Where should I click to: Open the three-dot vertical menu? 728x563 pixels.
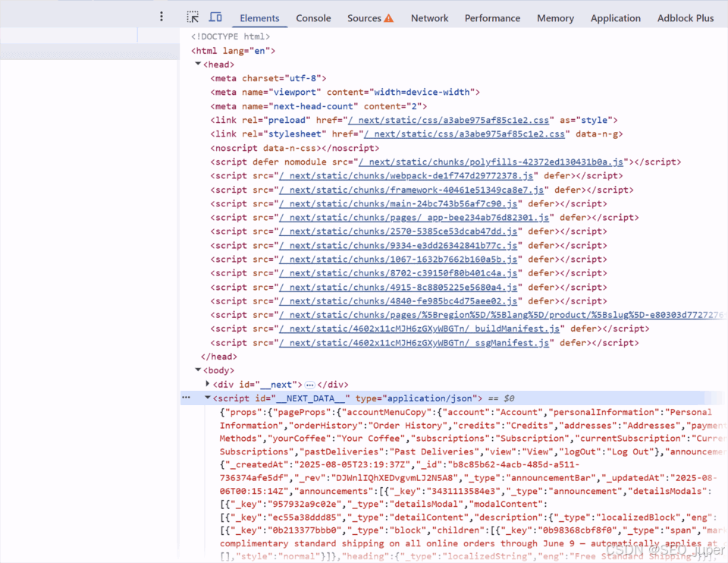click(161, 17)
